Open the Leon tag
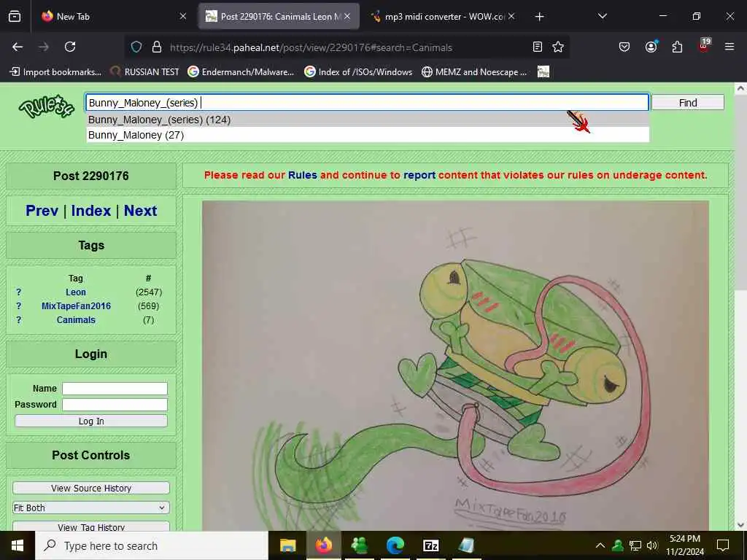This screenshot has height=560, width=747. point(76,292)
